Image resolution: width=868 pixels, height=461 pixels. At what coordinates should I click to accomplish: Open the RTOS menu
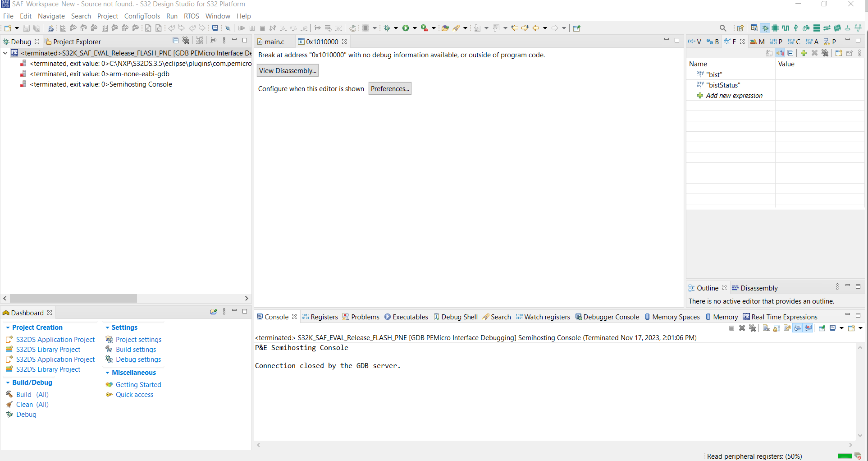191,16
